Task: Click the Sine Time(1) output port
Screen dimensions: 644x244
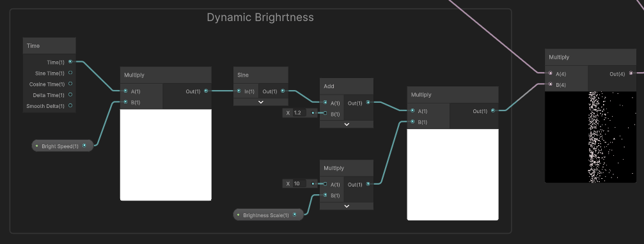Action: [70, 73]
